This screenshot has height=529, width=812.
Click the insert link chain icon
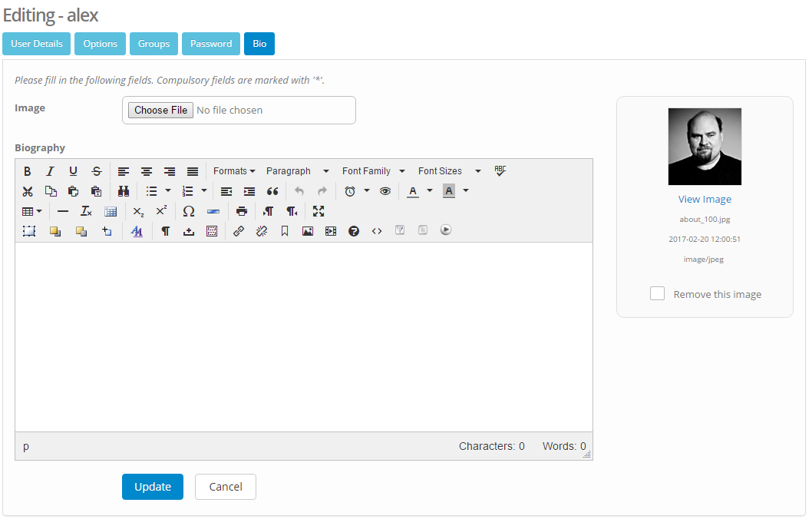pyautogui.click(x=239, y=230)
